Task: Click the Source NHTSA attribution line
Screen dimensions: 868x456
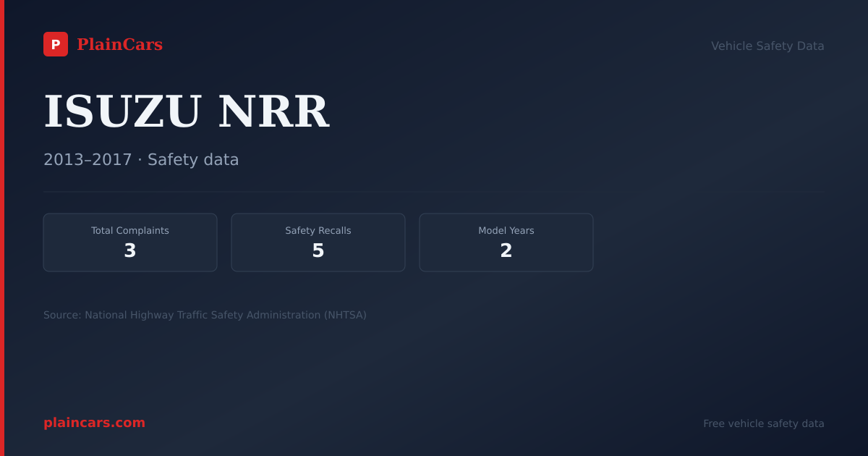Action: click(205, 315)
